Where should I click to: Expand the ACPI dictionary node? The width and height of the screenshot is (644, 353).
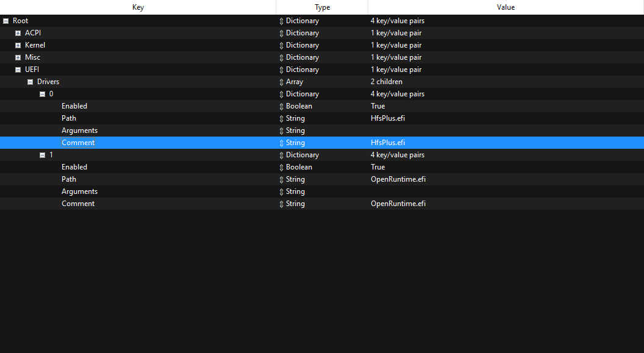point(17,32)
